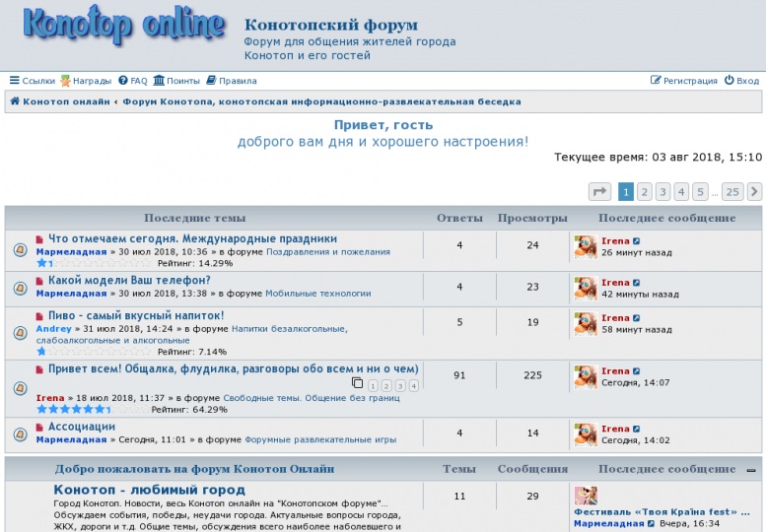This screenshot has width=766, height=532.
Task: Click the Вход login link
Action: [x=741, y=81]
